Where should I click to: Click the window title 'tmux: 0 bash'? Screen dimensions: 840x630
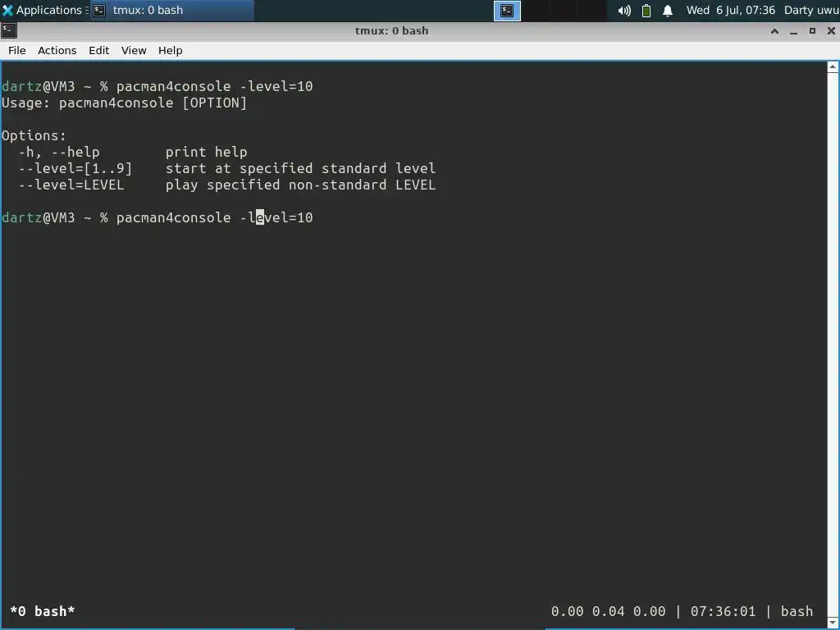[391, 31]
